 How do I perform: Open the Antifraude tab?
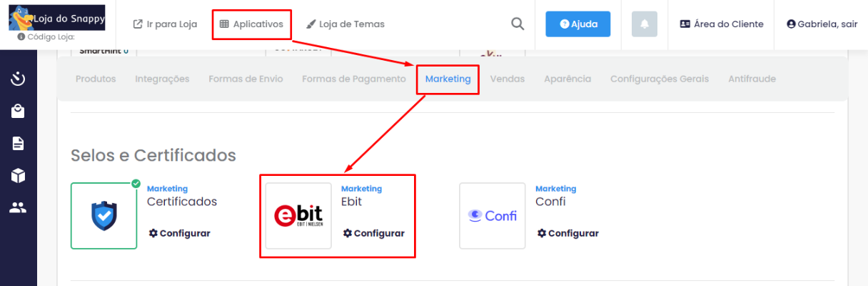[752, 79]
